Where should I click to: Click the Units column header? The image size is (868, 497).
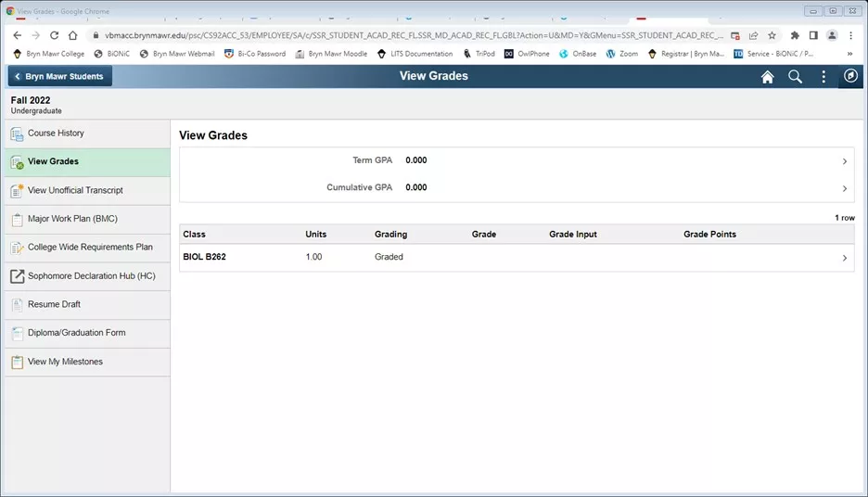coord(315,234)
